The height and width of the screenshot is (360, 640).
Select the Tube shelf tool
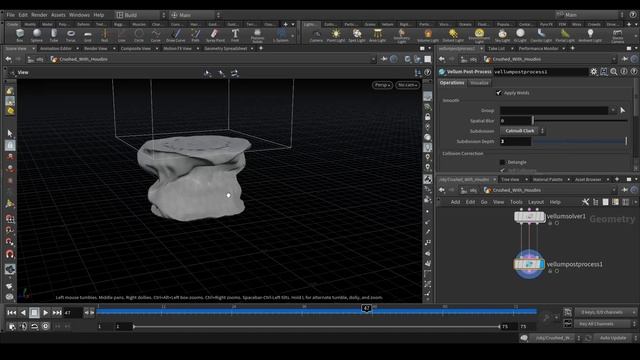point(53,35)
